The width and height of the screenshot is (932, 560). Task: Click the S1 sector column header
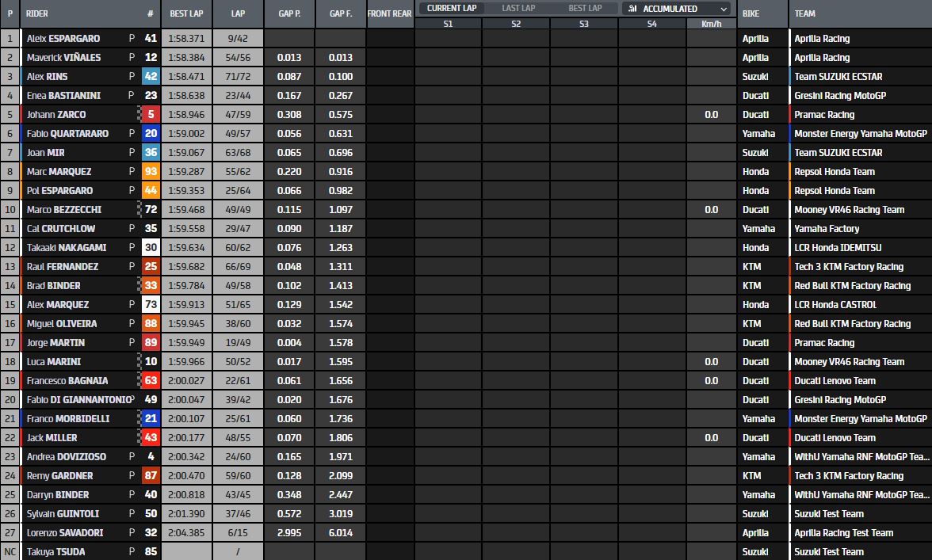click(x=449, y=24)
